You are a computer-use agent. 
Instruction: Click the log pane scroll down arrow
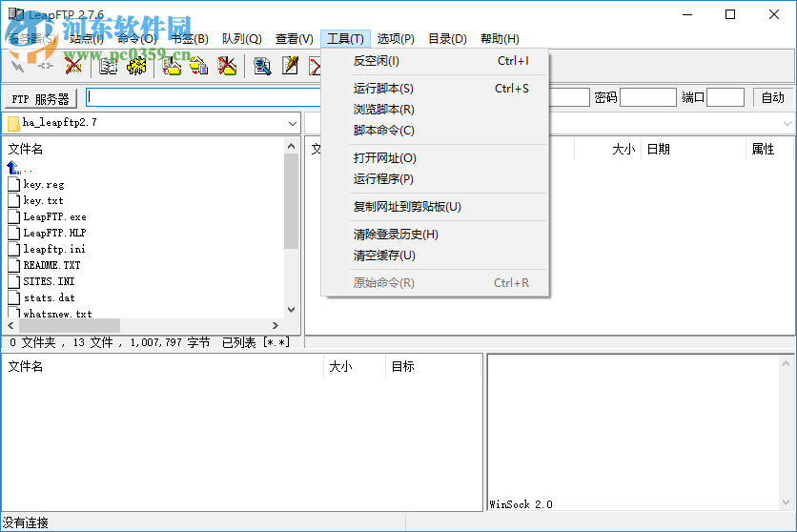[x=786, y=502]
